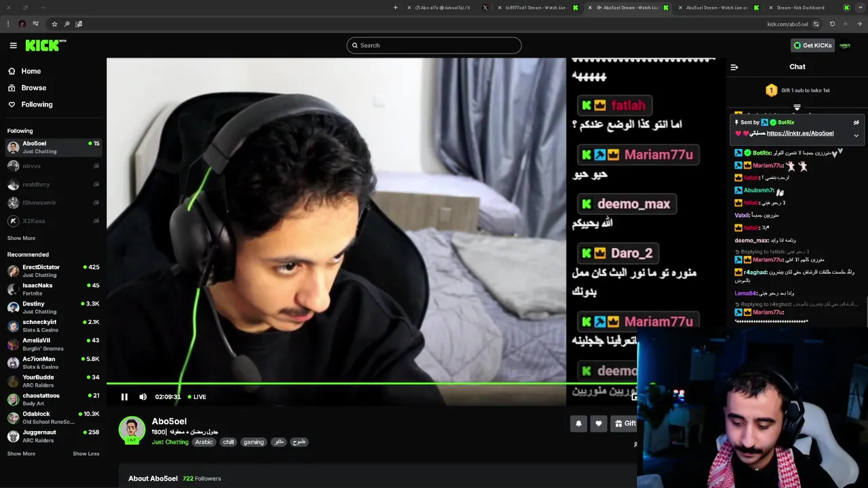Pause the live stream video

coord(124,397)
